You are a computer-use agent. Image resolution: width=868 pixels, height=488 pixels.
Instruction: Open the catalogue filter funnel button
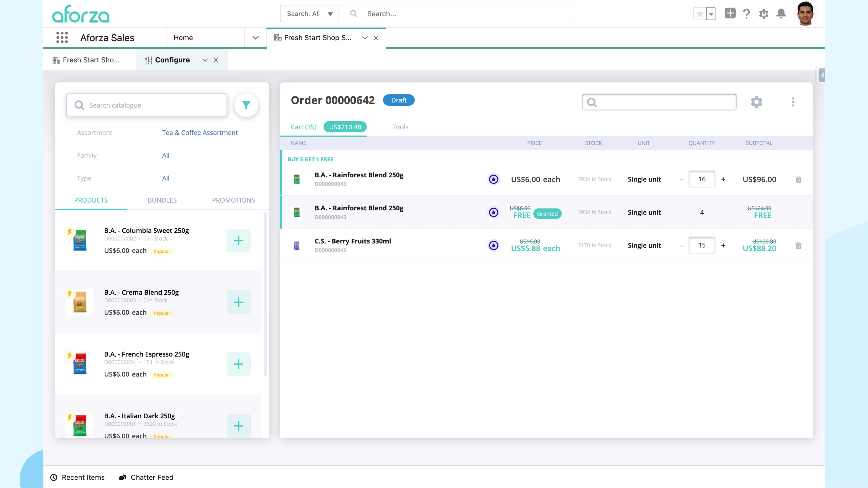coord(246,105)
